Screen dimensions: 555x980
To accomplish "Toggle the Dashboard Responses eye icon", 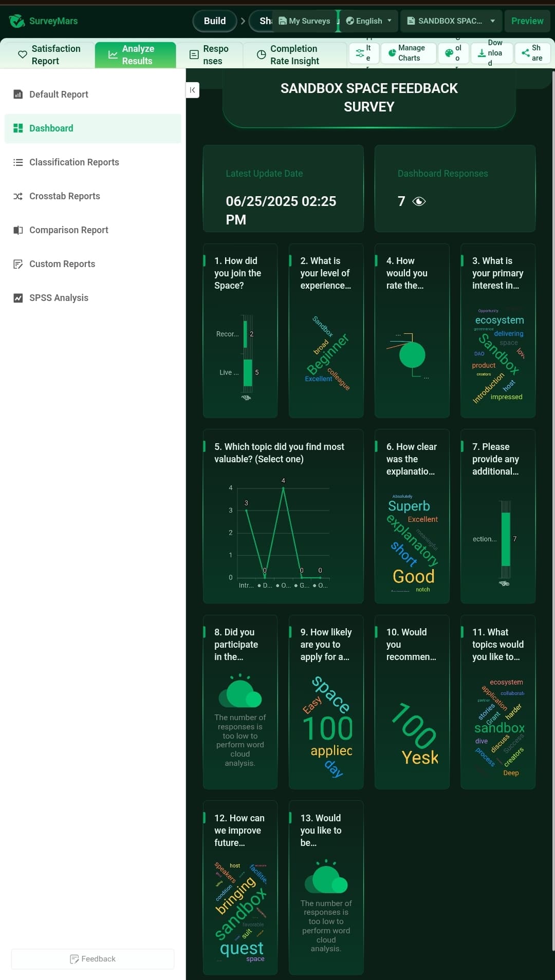I will coord(419,201).
